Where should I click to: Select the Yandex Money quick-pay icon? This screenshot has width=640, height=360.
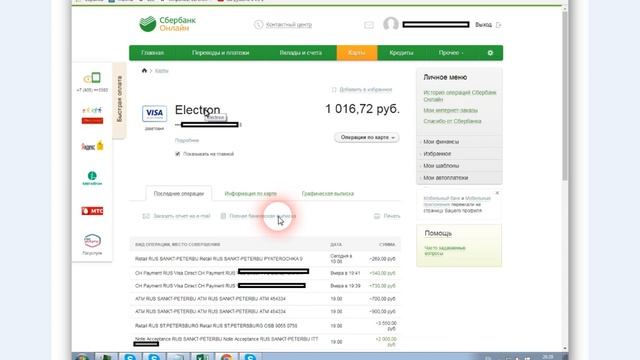click(92, 146)
